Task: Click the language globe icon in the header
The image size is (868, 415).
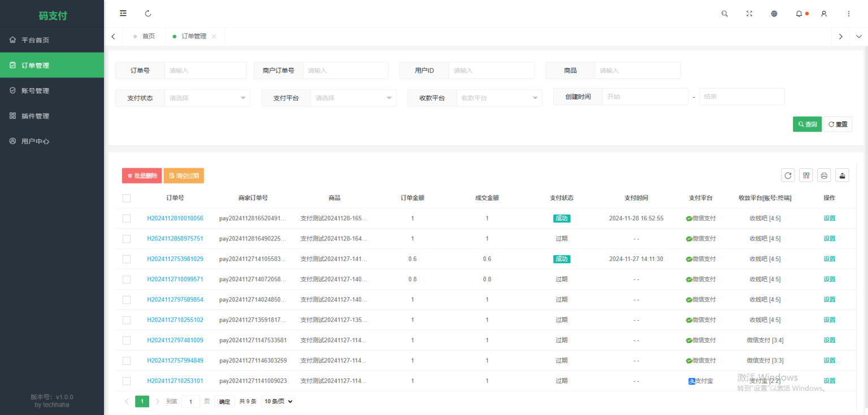Action: (x=774, y=13)
